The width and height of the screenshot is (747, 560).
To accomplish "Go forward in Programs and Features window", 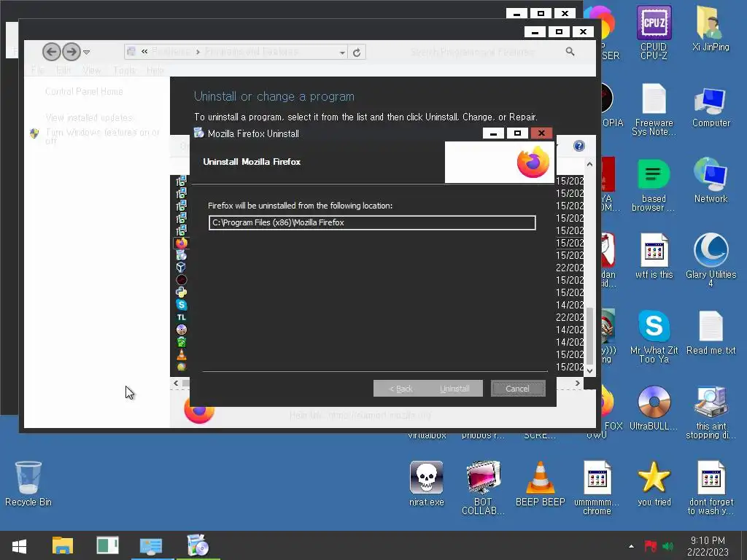I will click(71, 52).
